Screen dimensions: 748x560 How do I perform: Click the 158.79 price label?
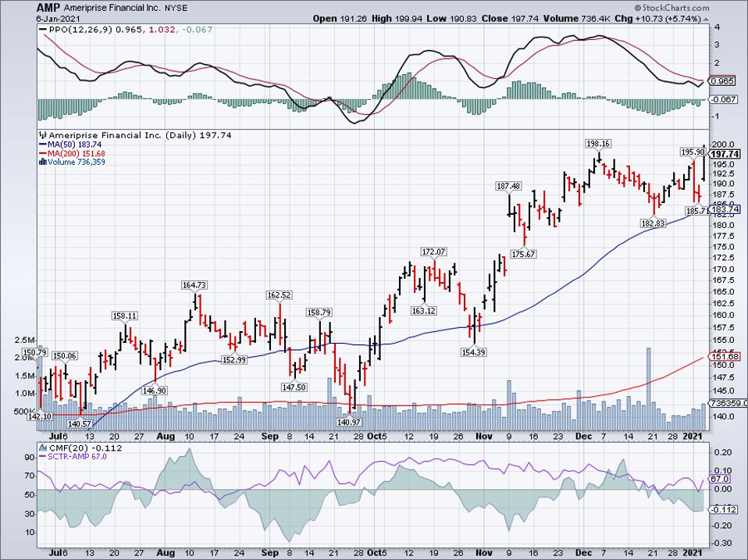tap(319, 313)
